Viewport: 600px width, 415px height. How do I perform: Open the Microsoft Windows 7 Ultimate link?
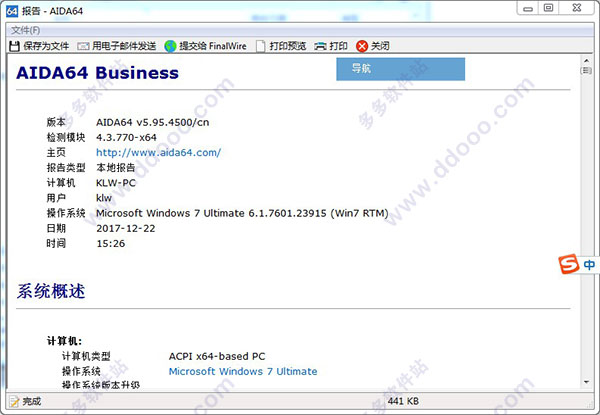coord(243,371)
